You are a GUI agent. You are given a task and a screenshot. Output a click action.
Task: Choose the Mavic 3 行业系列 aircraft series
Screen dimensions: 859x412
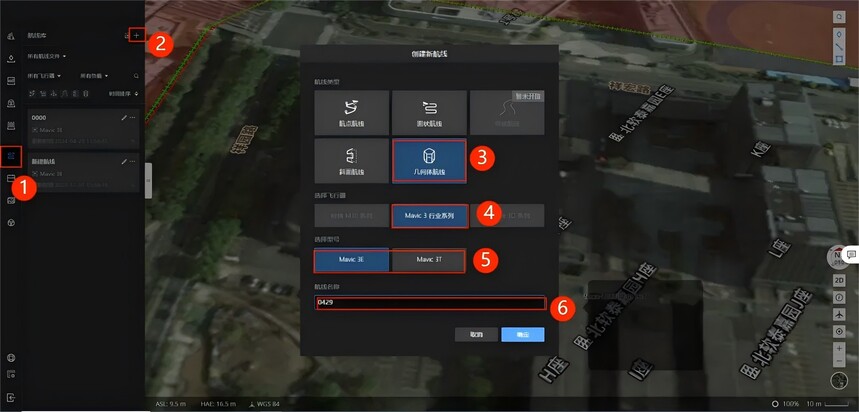tap(430, 216)
